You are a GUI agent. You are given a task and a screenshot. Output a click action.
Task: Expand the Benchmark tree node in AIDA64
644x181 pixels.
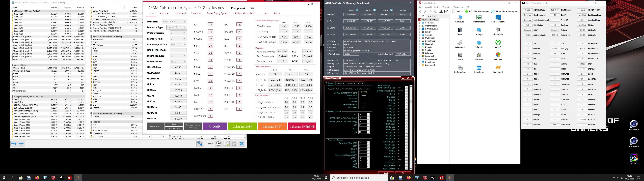pos(420,65)
